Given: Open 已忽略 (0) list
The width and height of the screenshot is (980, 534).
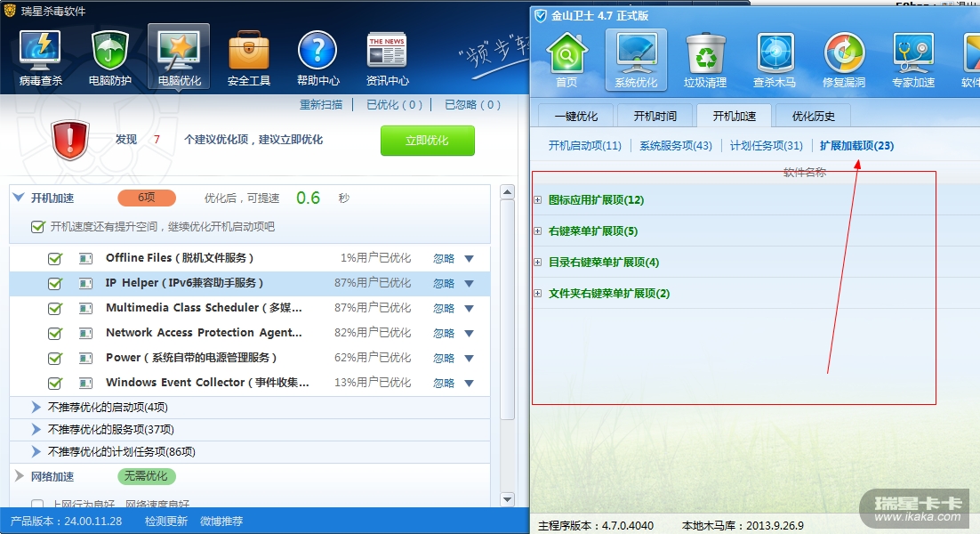Looking at the screenshot, I should click(x=472, y=104).
